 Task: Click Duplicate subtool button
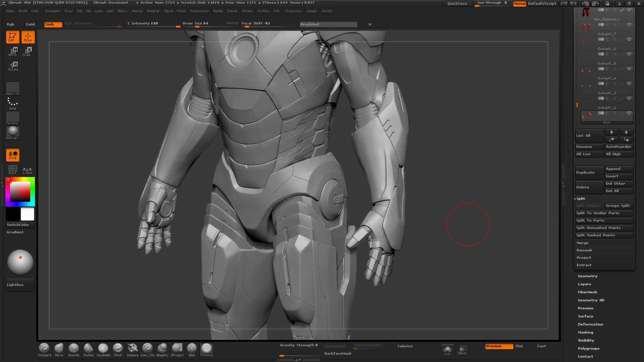pos(589,173)
